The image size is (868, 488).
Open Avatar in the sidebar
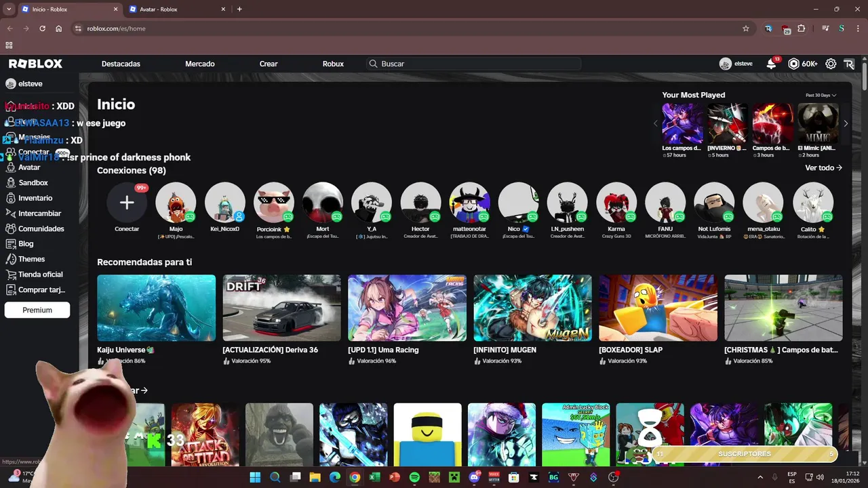click(29, 167)
